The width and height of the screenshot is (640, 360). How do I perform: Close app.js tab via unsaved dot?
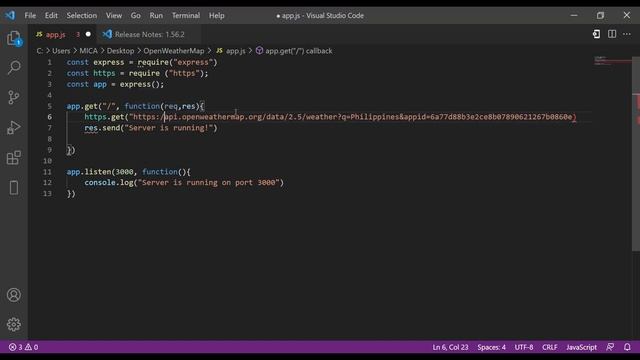coord(88,34)
